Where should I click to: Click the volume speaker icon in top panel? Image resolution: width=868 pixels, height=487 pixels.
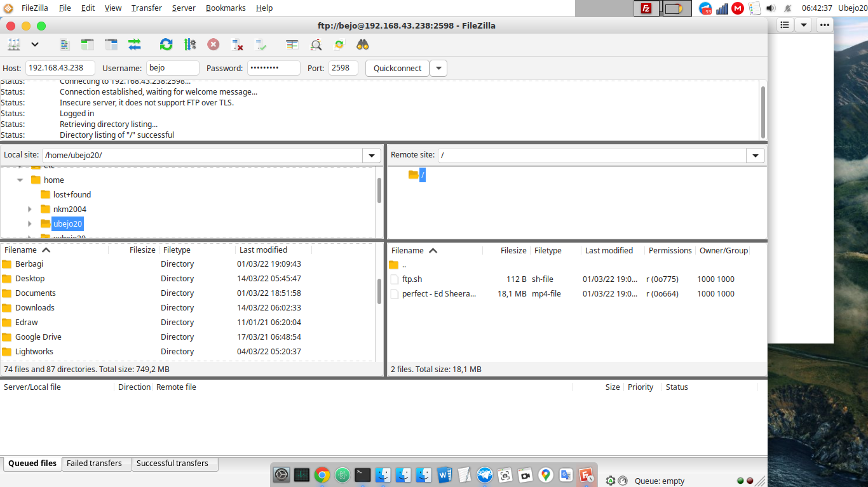click(771, 8)
